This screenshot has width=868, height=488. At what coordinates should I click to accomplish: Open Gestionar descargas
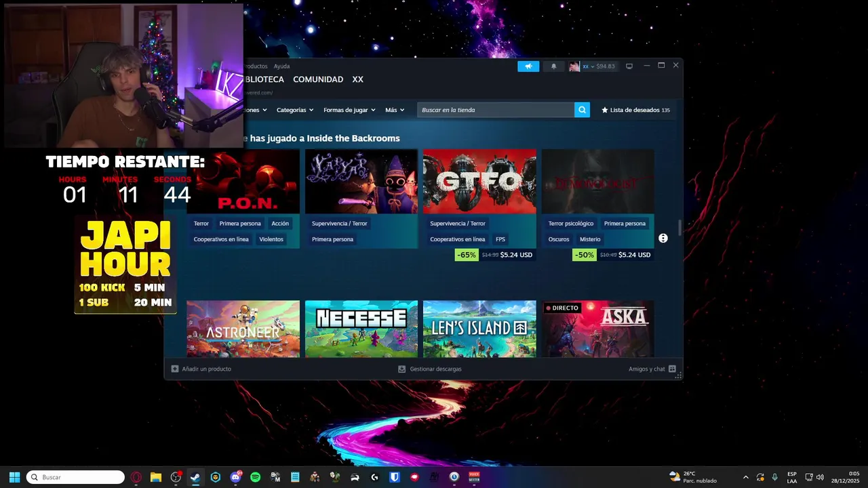click(429, 369)
